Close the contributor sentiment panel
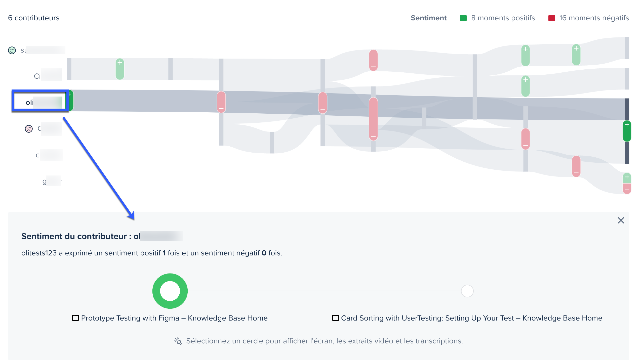 coord(621,220)
